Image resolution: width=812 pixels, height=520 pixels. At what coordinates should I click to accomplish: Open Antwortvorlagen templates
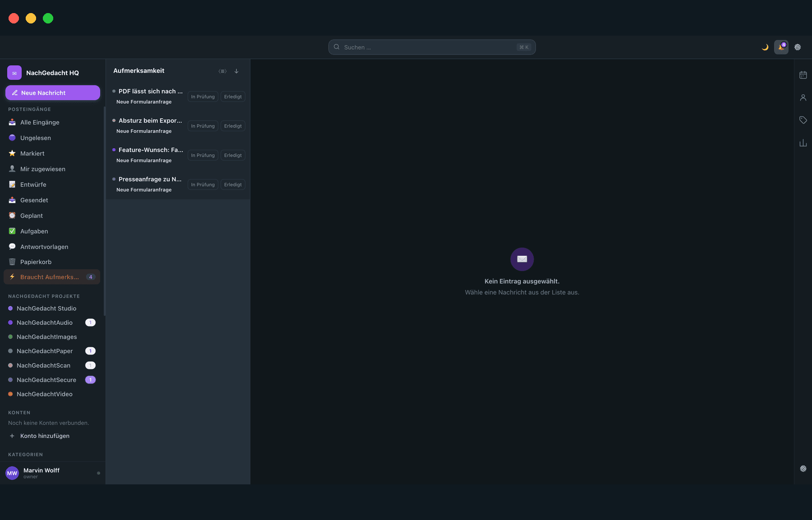(53, 247)
